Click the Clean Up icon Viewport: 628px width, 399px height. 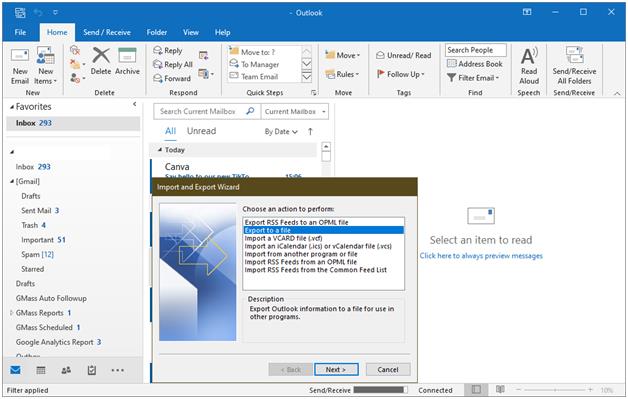click(75, 64)
